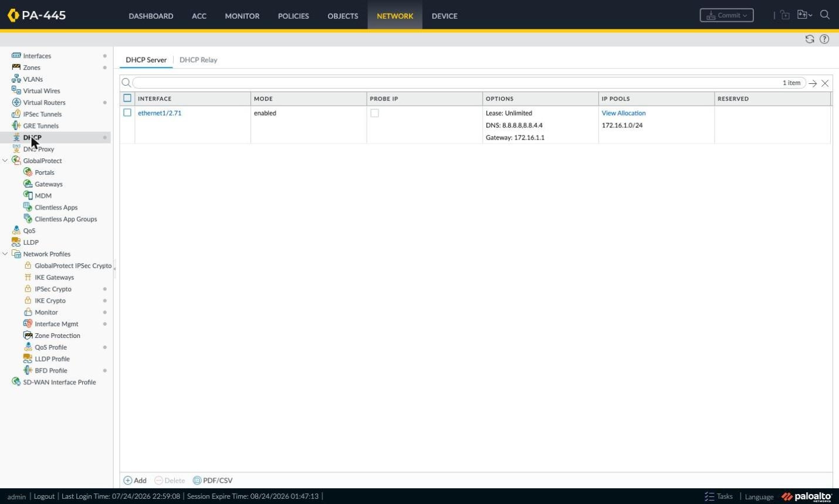Export table via PDF/CSV
This screenshot has height=504, width=839.
point(212,481)
